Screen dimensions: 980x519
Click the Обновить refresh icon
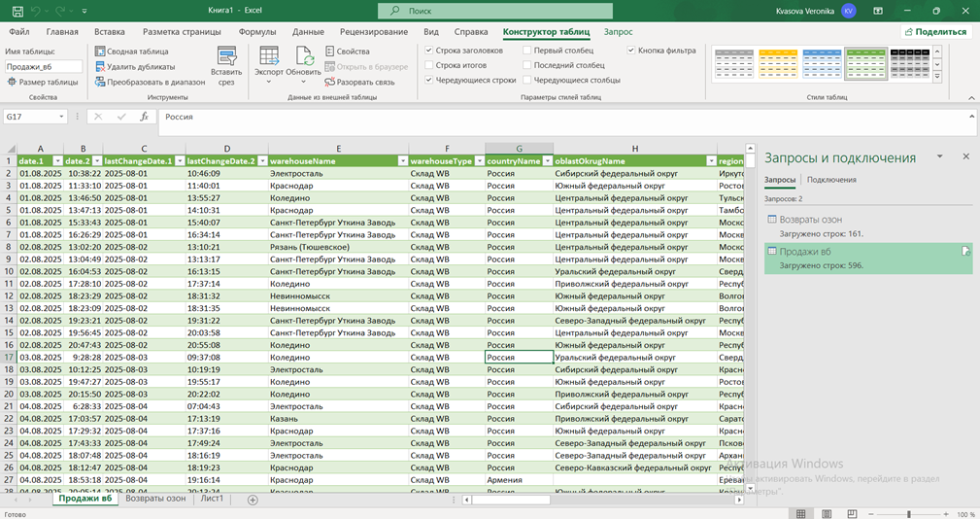[304, 55]
